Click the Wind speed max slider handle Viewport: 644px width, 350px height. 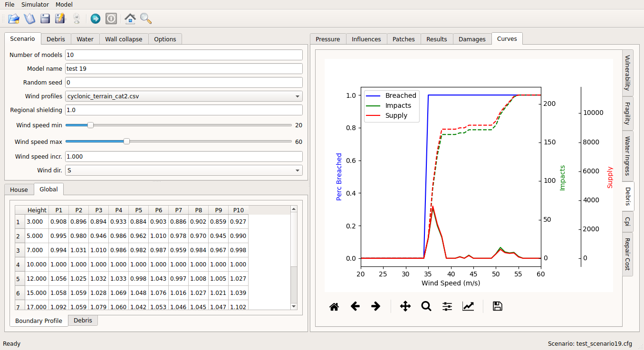[126, 142]
